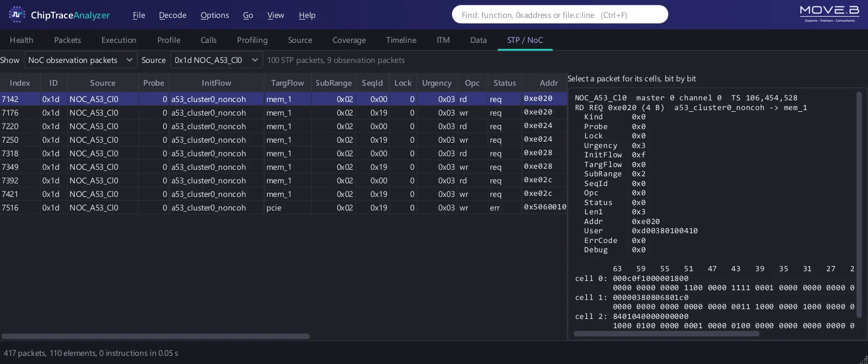Image resolution: width=868 pixels, height=364 pixels.
Task: Click the window resize grip in corner
Action: [x=863, y=359]
